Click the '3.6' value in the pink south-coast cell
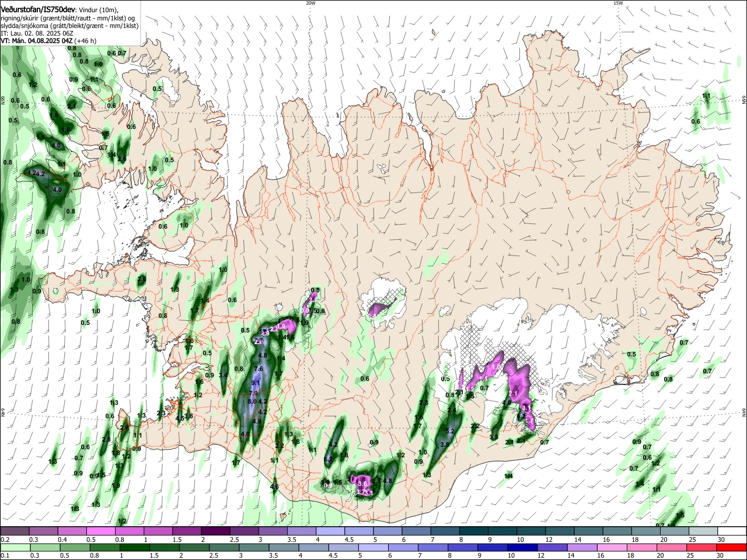 [362, 484]
